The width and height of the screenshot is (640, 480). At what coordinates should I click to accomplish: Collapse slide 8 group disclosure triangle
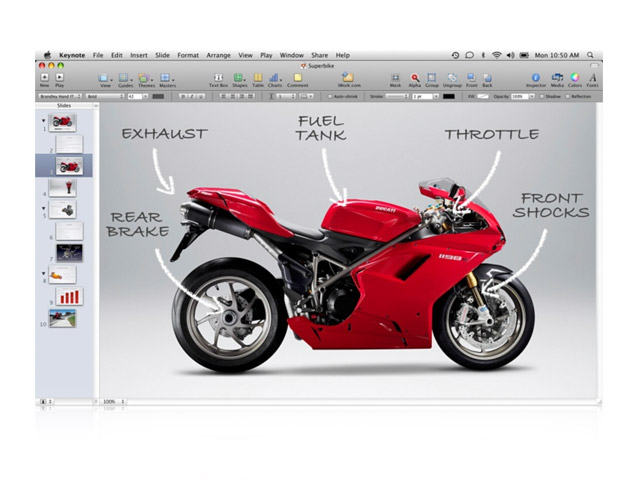coord(43,273)
